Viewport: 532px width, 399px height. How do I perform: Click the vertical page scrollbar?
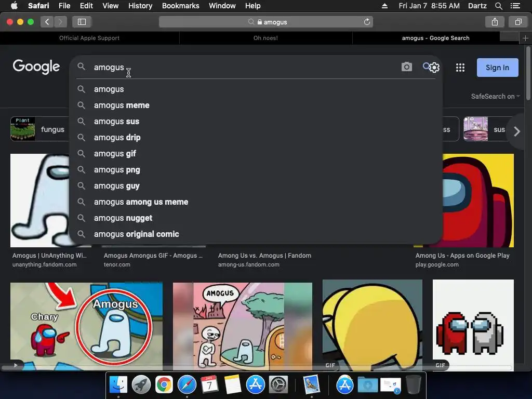[x=528, y=74]
